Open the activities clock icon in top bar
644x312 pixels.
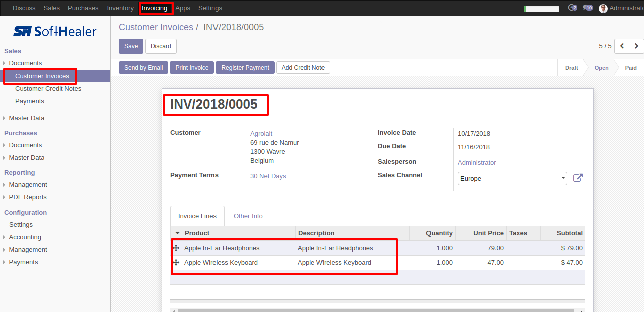[572, 8]
